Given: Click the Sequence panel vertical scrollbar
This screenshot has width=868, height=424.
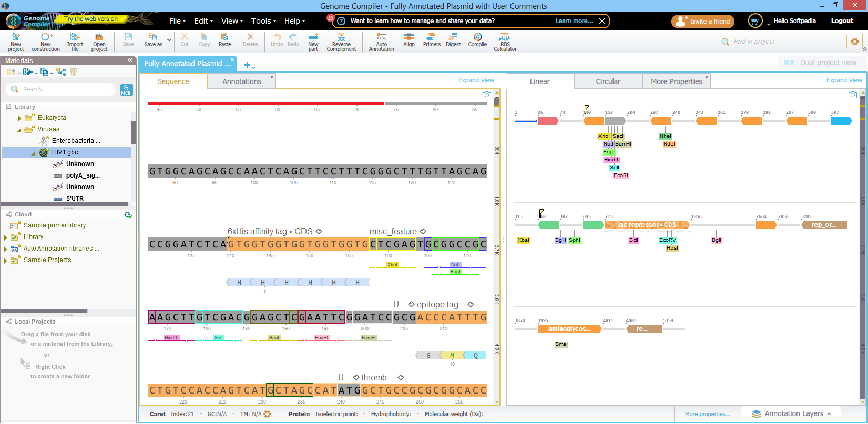Looking at the screenshot, I should (x=496, y=247).
